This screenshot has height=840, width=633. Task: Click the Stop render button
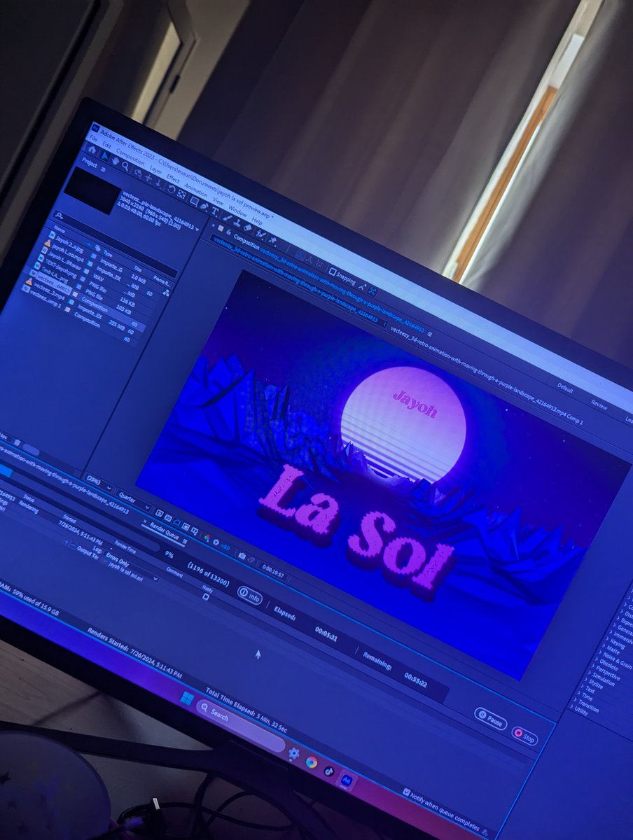[x=524, y=736]
